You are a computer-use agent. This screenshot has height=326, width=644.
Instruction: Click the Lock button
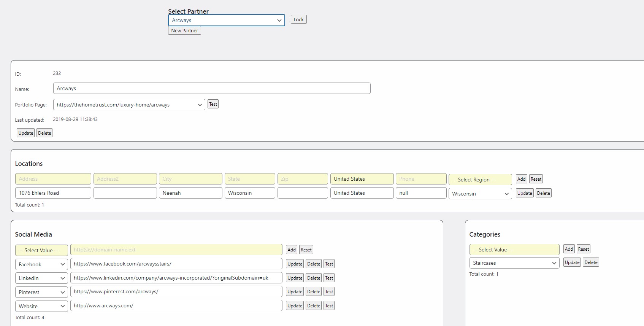click(x=298, y=19)
